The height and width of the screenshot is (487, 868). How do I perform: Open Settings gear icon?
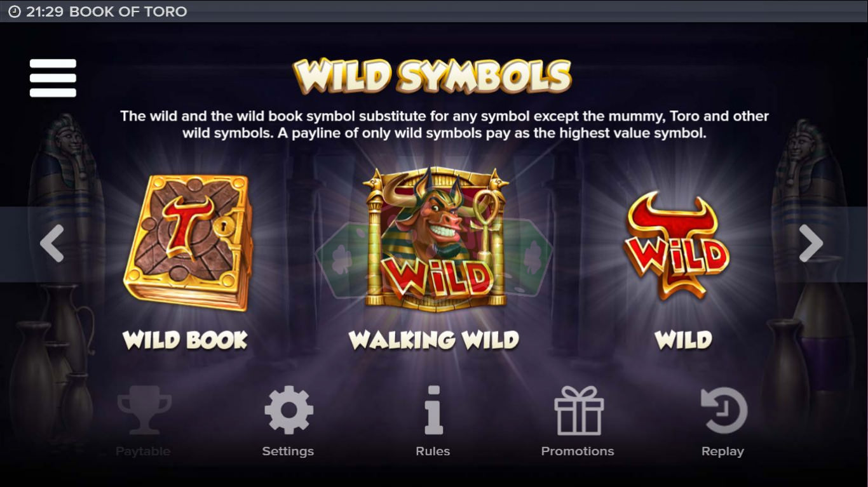[288, 410]
